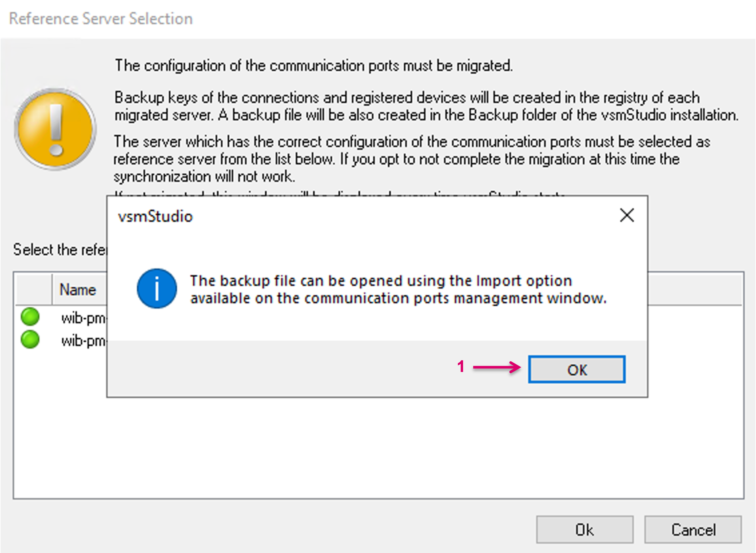756x553 pixels.
Task: Click the blank status column header
Action: [34, 289]
